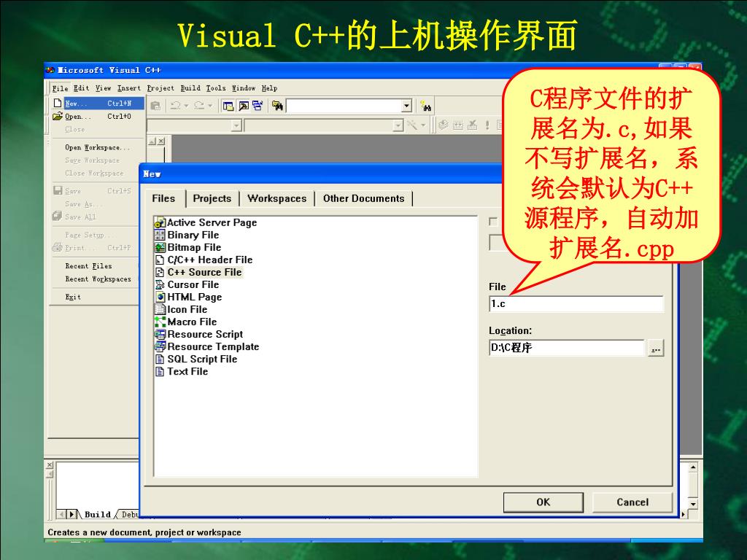747x560 pixels.
Task: Choose Open Workspace... menu entry
Action: pyautogui.click(x=97, y=147)
